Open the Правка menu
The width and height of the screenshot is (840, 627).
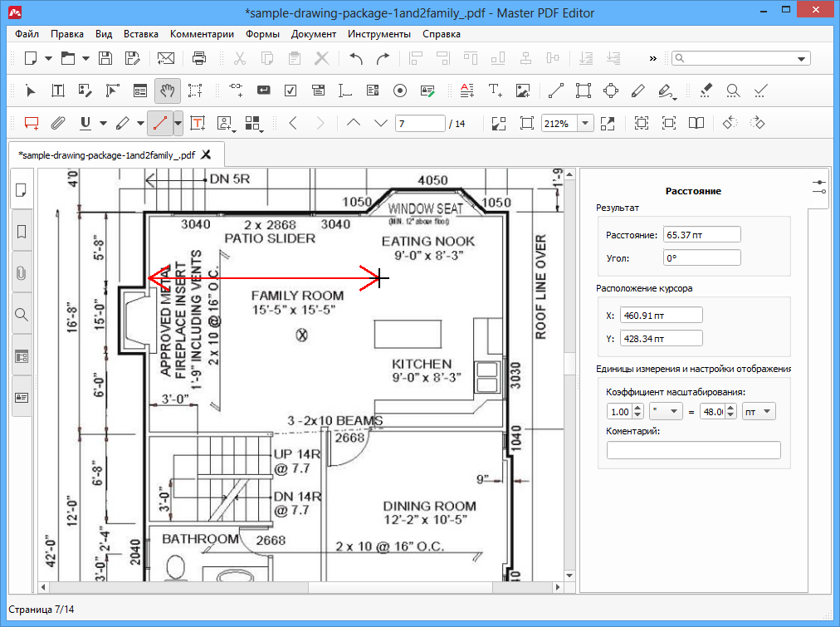coord(67,34)
